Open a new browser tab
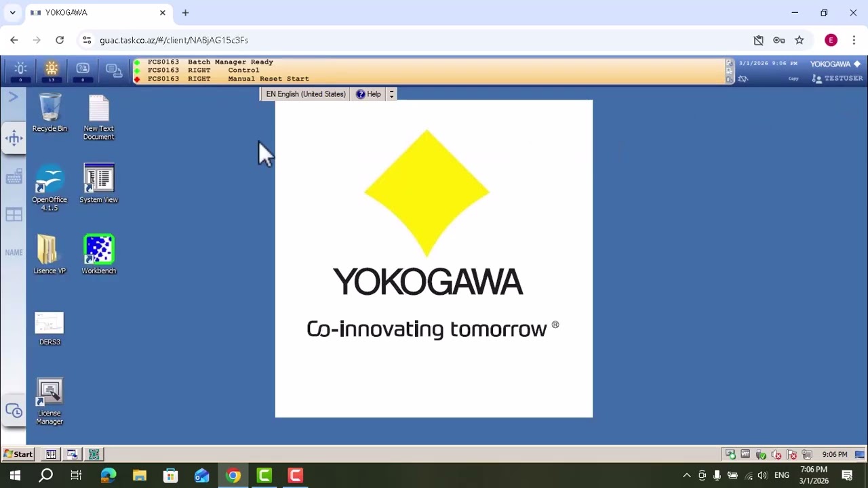Screen dimensions: 868x488 185,13
